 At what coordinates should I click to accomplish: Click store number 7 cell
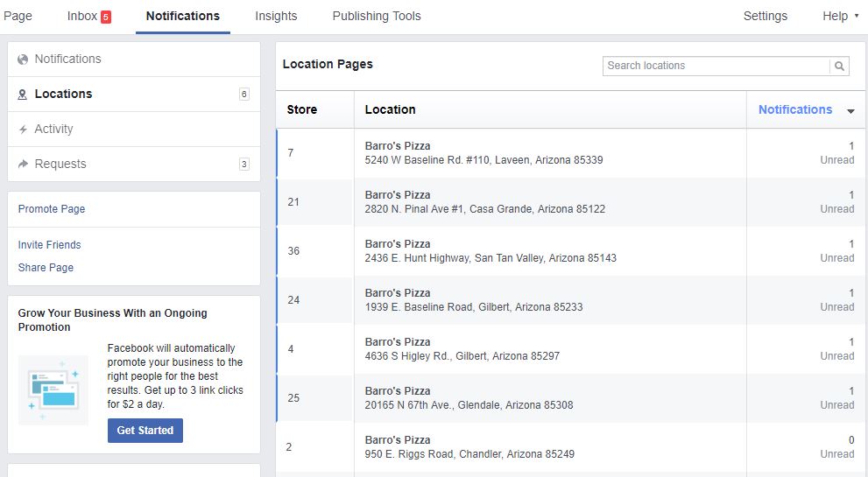(315, 153)
